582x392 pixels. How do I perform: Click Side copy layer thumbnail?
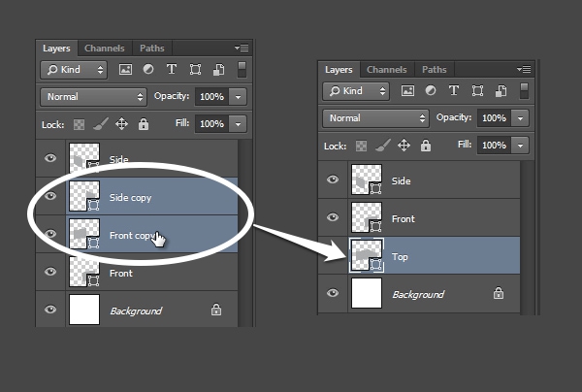pyautogui.click(x=84, y=196)
